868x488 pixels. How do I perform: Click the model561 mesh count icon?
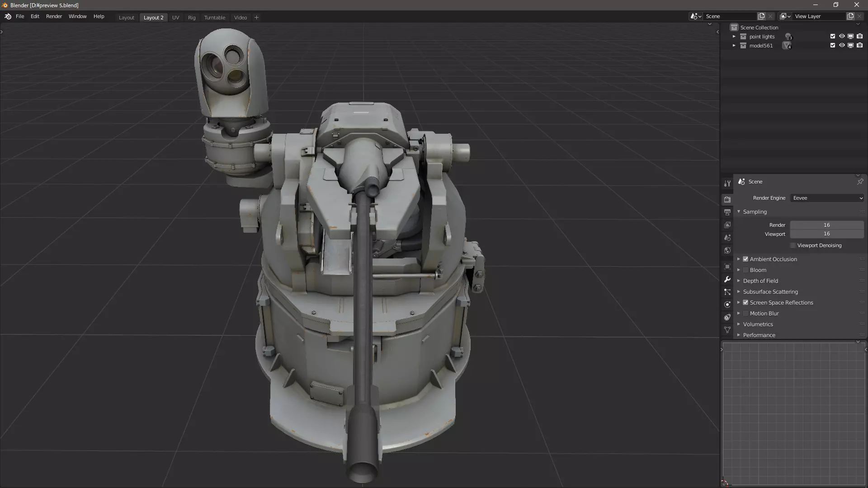[x=787, y=46]
